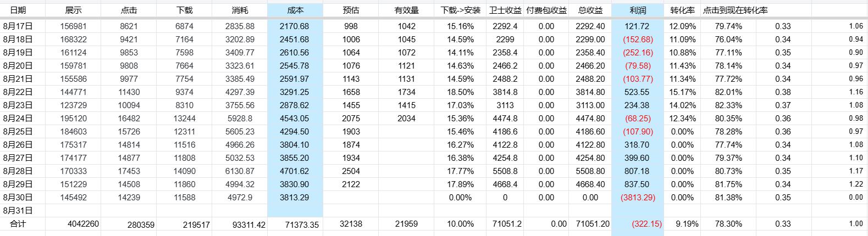Select the total spend 93311.42
The height and width of the screenshot is (236, 868).
[x=249, y=224]
